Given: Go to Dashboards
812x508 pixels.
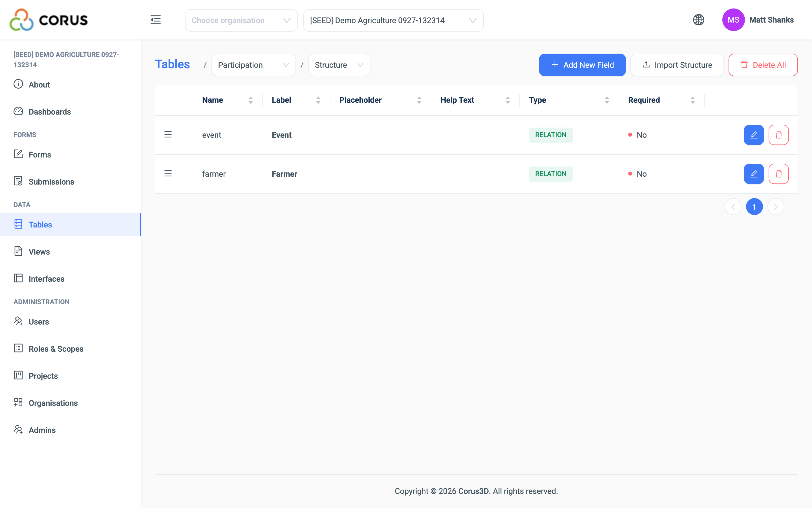Looking at the screenshot, I should coord(70,111).
